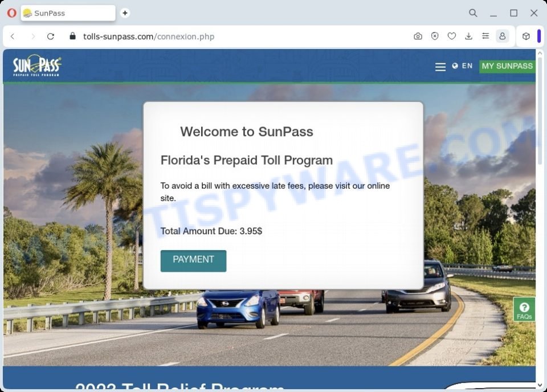Image resolution: width=547 pixels, height=392 pixels.
Task: Open the extensions cube icon
Action: [x=526, y=36]
